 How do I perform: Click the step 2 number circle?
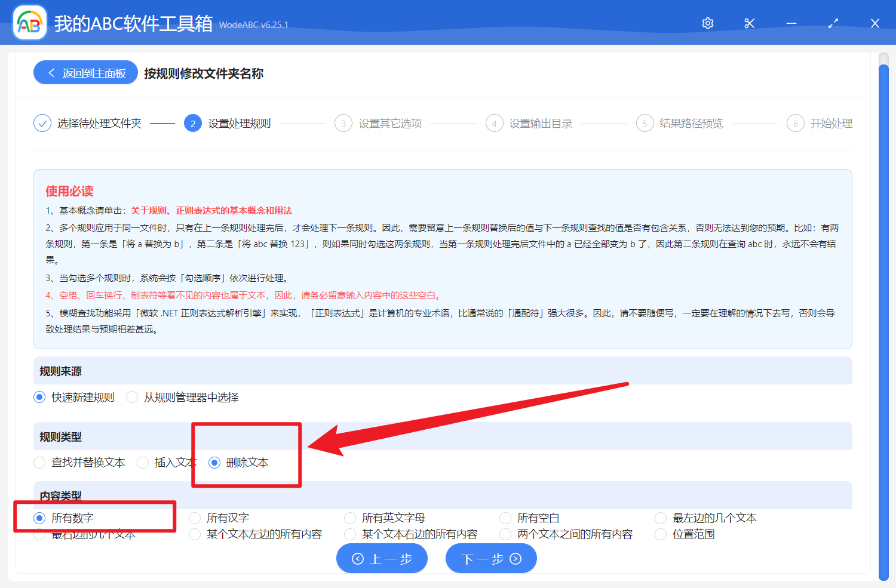coord(193,124)
